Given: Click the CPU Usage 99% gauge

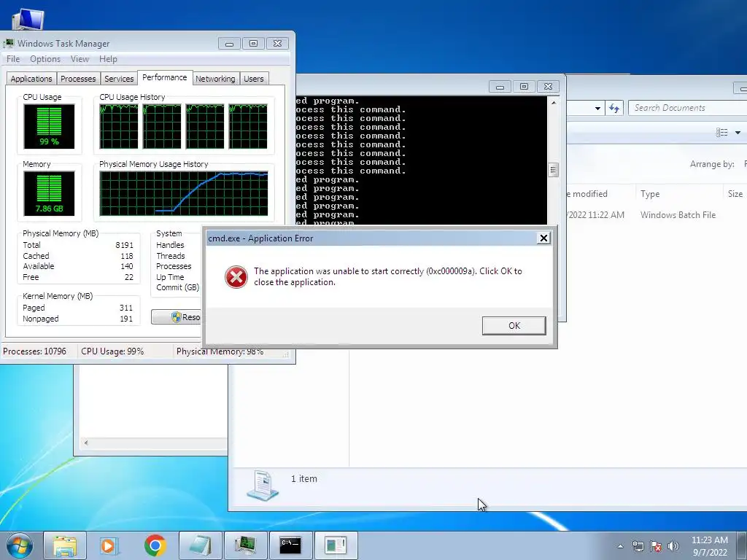Looking at the screenshot, I should coord(49,126).
